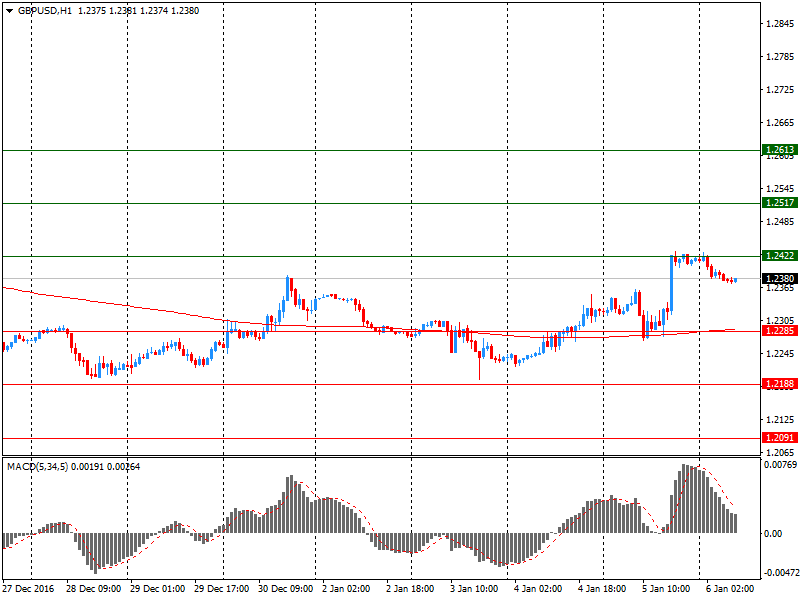Click the 4 Jan 02:00 time label
The image size is (800, 600).
click(538, 589)
